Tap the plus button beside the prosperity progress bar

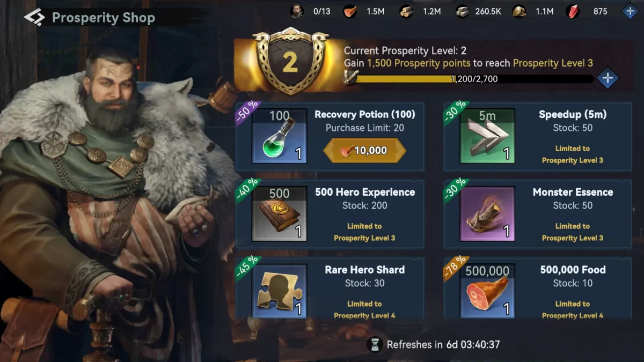(607, 79)
